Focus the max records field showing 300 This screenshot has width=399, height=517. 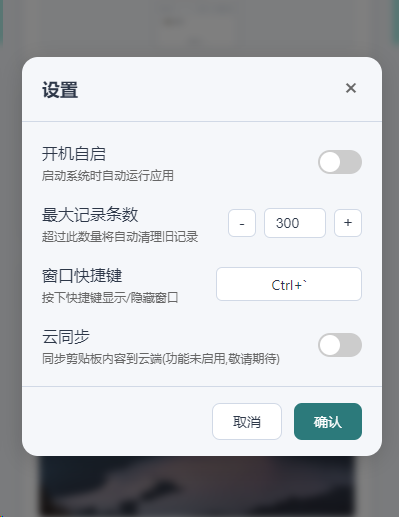tap(295, 223)
